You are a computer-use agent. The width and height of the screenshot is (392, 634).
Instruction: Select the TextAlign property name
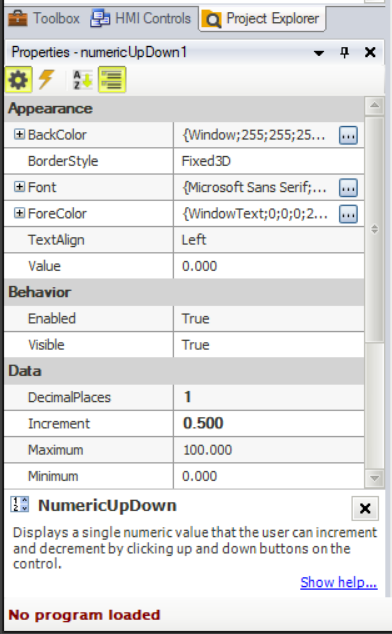click(56, 240)
